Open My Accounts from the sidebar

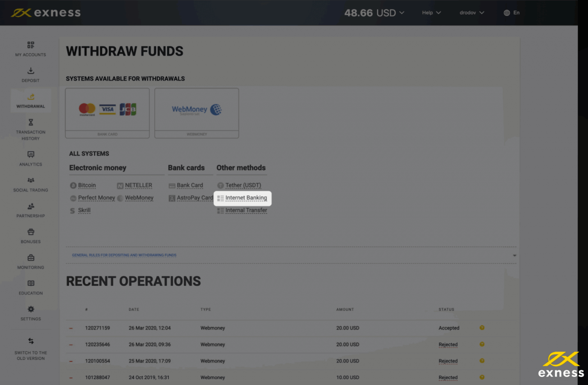click(x=31, y=49)
